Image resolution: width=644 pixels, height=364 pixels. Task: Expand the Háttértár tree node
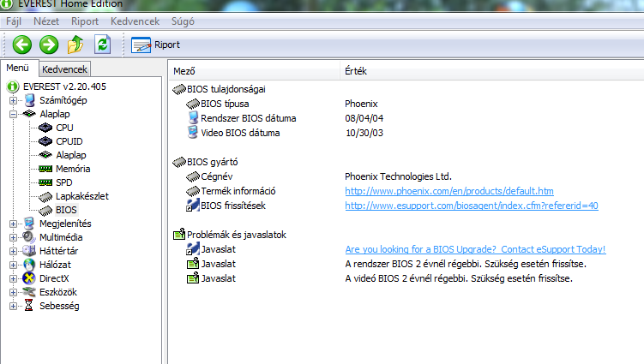[13, 251]
